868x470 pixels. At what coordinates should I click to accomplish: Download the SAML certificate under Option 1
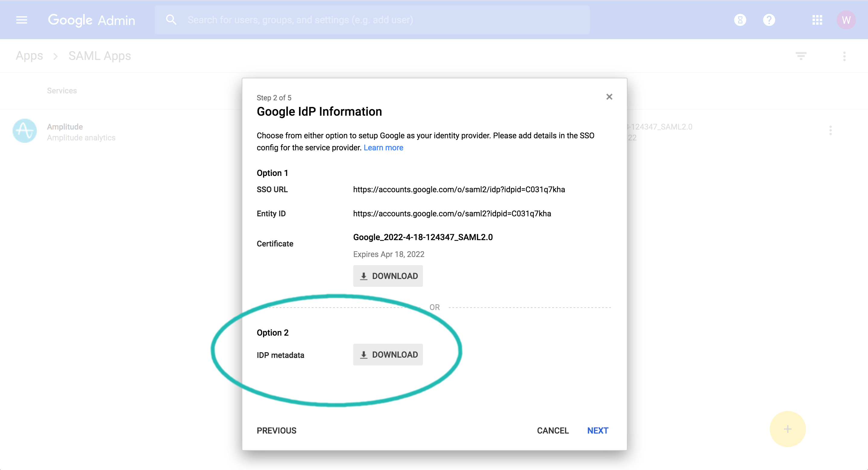tap(388, 276)
